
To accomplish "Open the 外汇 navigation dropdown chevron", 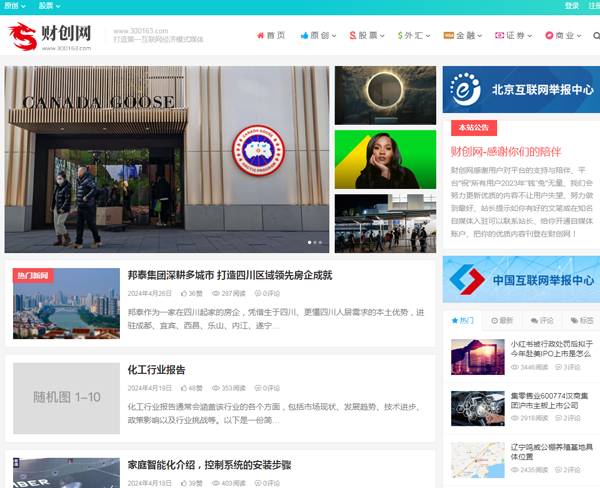I will [x=428, y=36].
